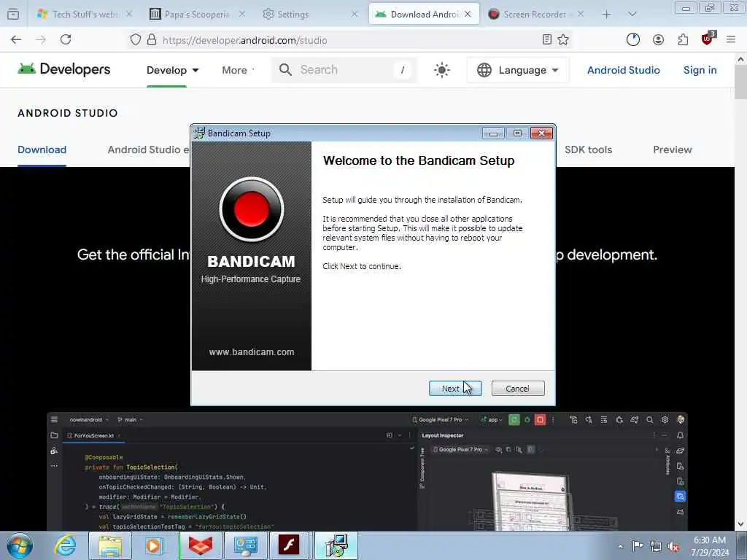Click Next in Bandicam Setup
The height and width of the screenshot is (560, 747).
[x=455, y=388]
